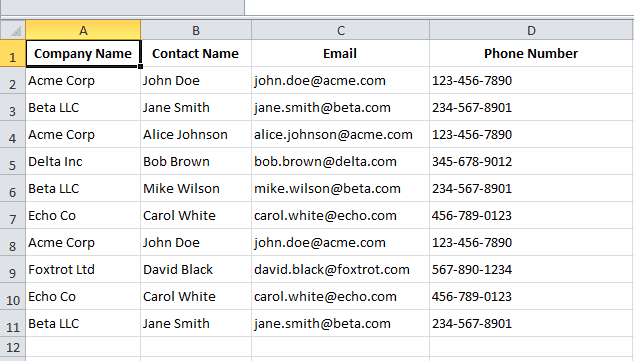This screenshot has height=361, width=634.
Task: Select 123-456-7890 in row 2
Action: tap(532, 80)
